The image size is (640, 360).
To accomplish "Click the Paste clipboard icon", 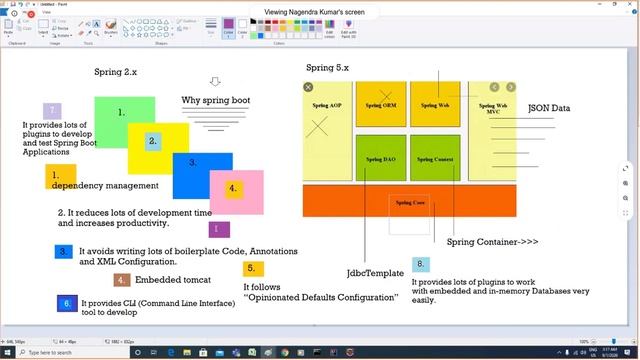I will (8, 24).
